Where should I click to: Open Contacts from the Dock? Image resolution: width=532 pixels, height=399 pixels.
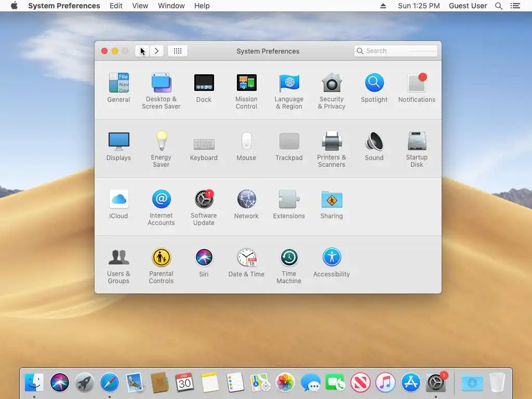(159, 382)
